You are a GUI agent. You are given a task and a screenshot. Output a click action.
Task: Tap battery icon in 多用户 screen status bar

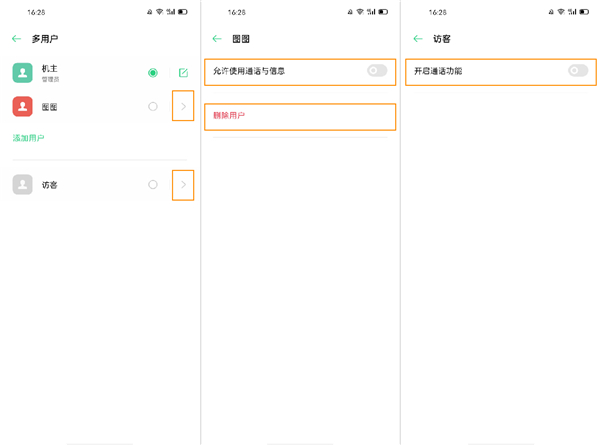(183, 12)
